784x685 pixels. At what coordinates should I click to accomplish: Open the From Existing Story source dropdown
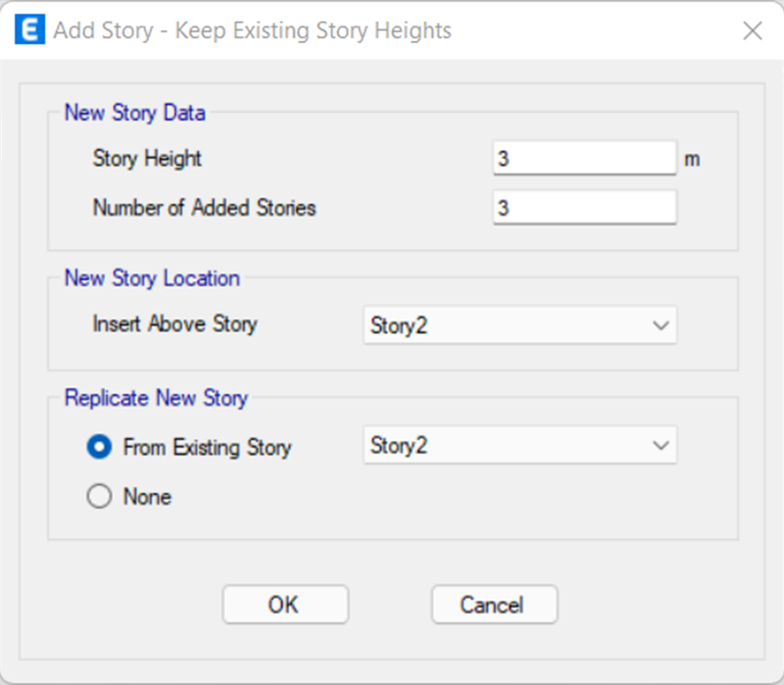(520, 445)
